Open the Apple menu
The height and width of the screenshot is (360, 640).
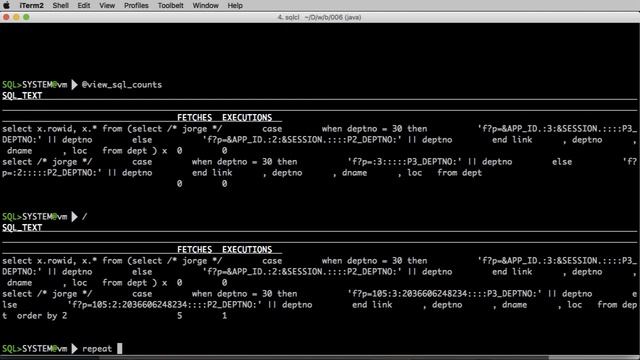(x=7, y=5)
